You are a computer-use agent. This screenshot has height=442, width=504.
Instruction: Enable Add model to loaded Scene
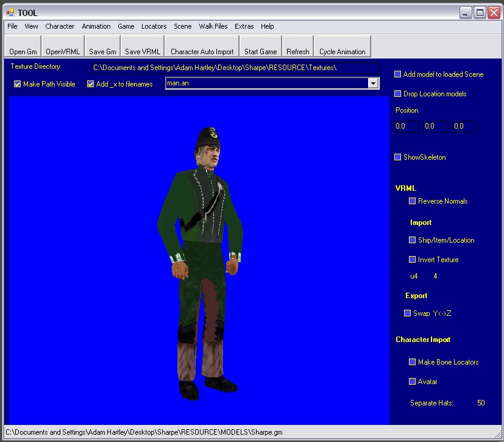click(397, 74)
